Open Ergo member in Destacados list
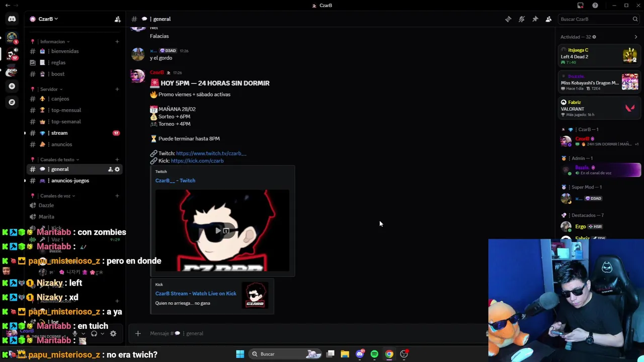 [x=599, y=227]
